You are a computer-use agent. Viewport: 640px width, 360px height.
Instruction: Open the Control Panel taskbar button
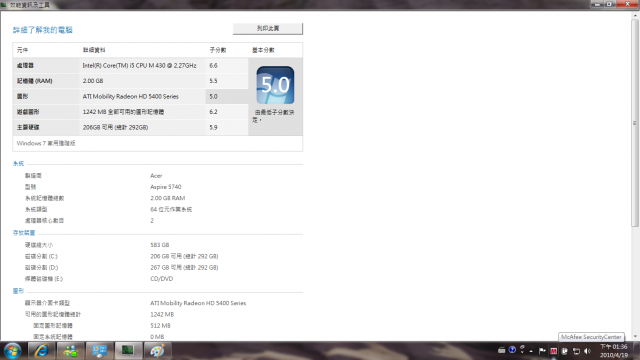99,351
